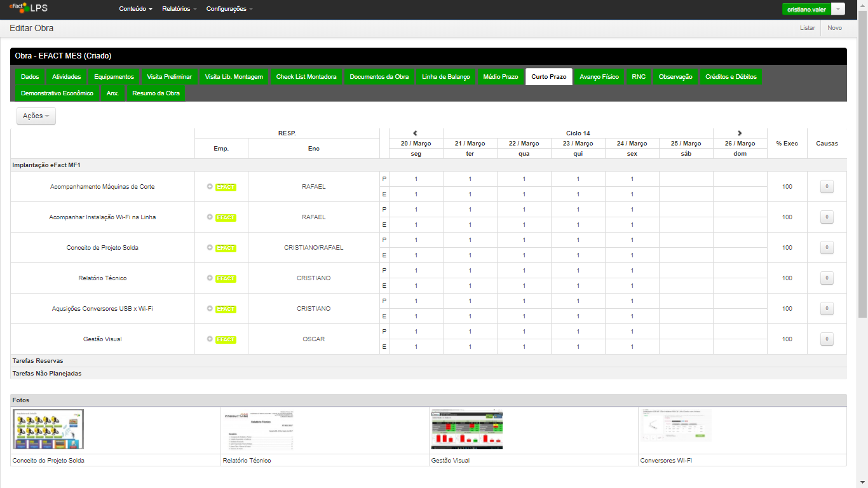Click plus icon in Acompanhar Instalação Wi-Fi row

click(x=210, y=217)
